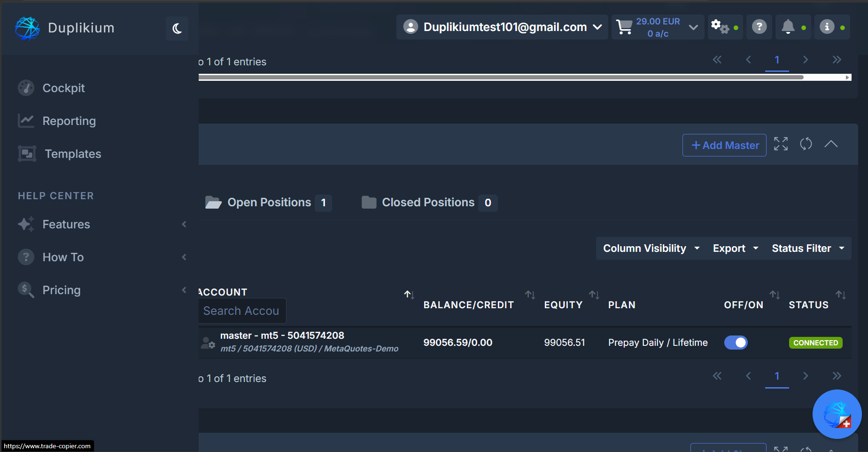Click the Reporting chart icon

pos(26,121)
